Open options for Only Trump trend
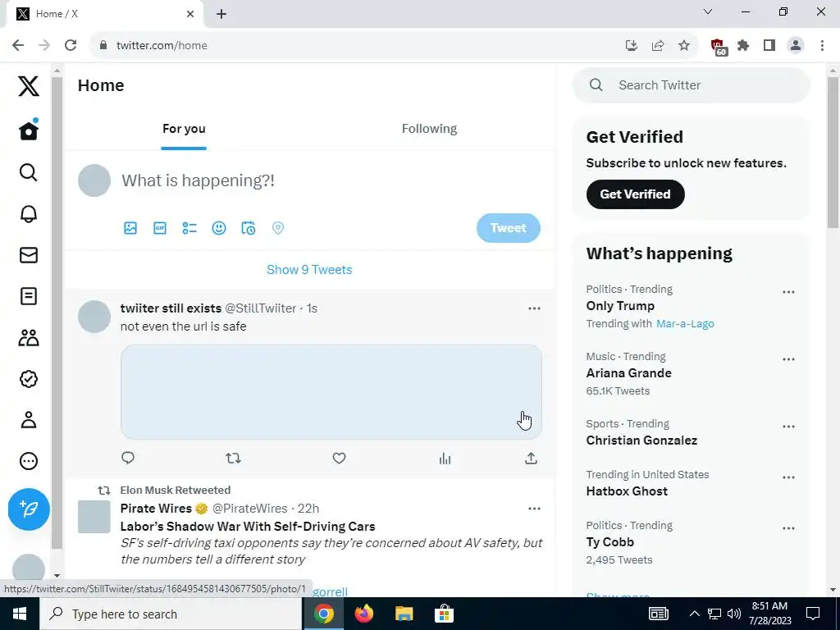The width and height of the screenshot is (840, 630). pos(788,292)
